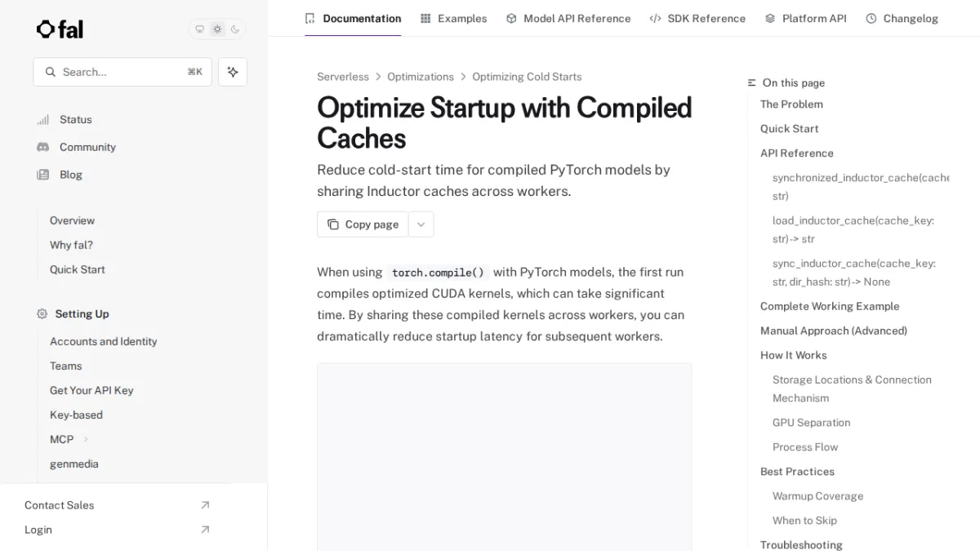The width and height of the screenshot is (980, 551).
Task: Click the Status signal bars icon
Action: click(x=42, y=119)
